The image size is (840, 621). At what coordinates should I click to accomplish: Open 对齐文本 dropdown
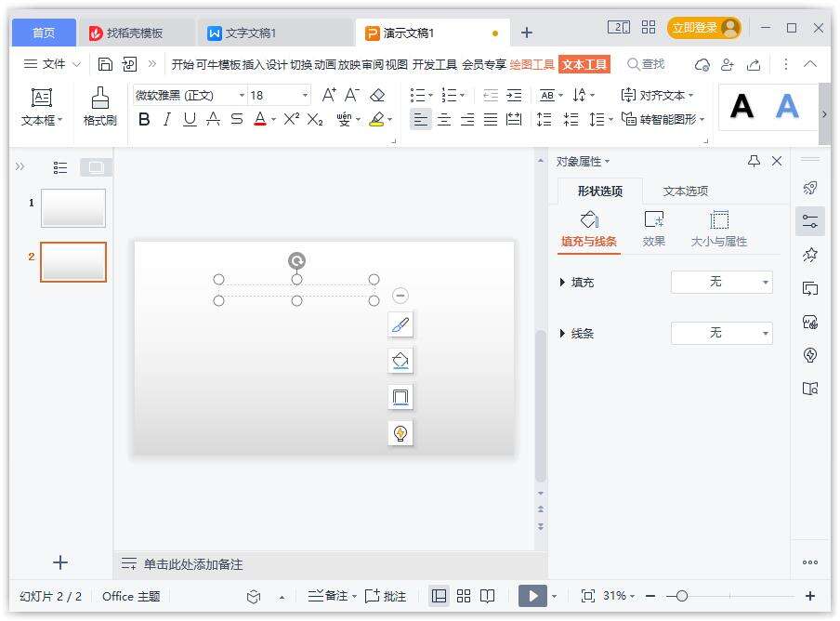click(657, 96)
